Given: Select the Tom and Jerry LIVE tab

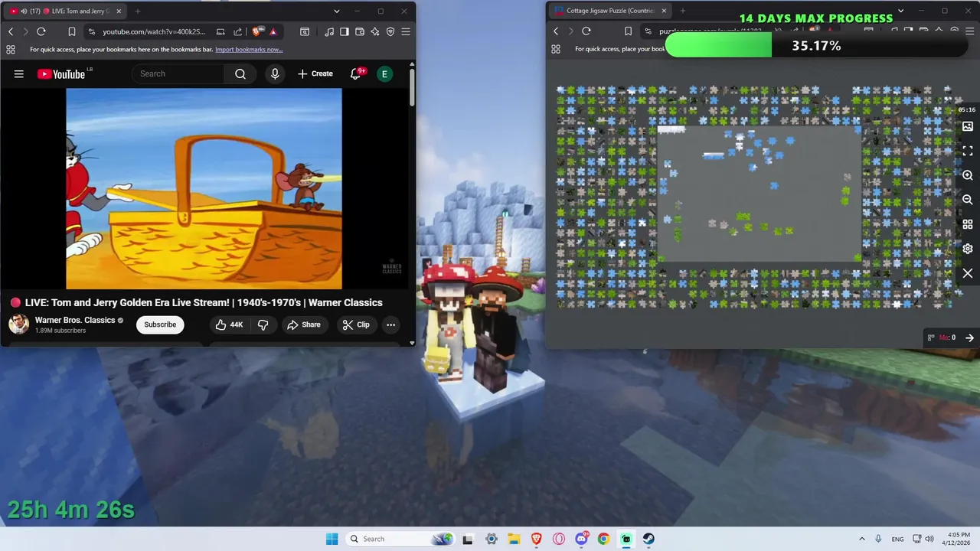Looking at the screenshot, I should point(67,11).
